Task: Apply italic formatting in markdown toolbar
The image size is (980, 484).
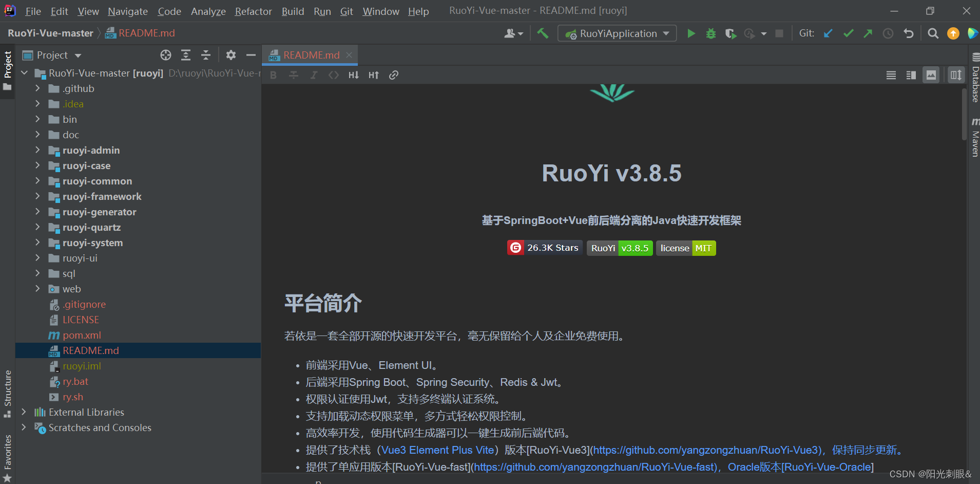Action: coord(314,75)
